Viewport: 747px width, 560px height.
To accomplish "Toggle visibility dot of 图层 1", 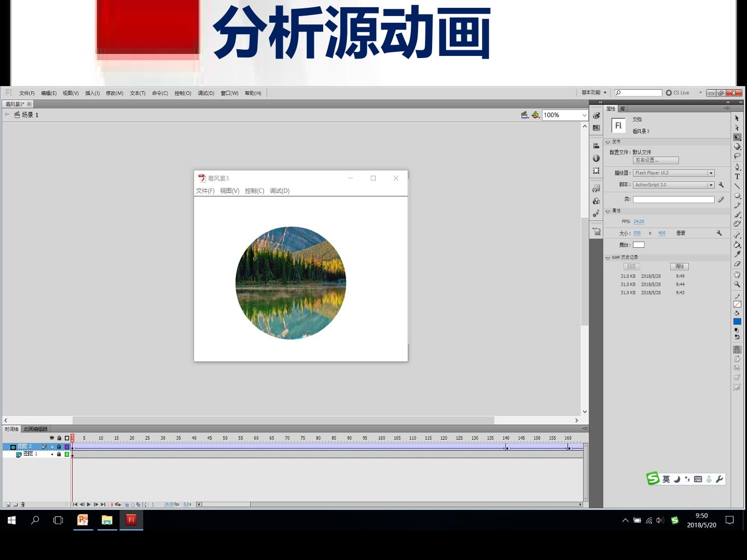I will (x=52, y=454).
